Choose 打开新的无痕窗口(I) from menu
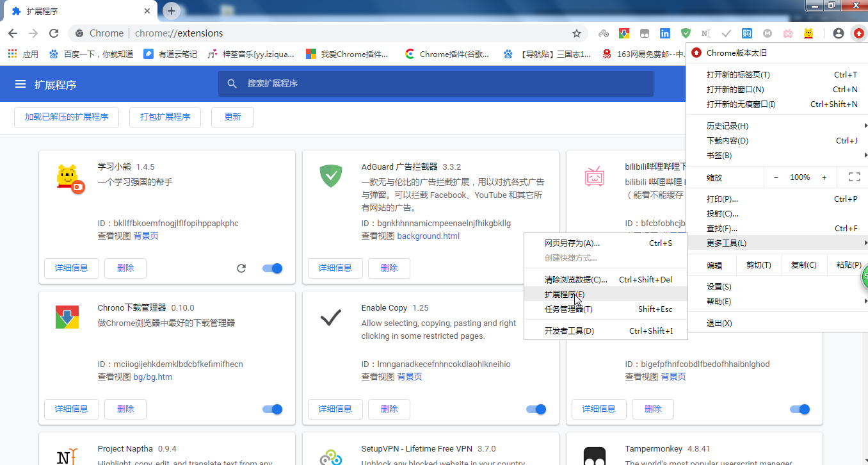 (x=776, y=104)
